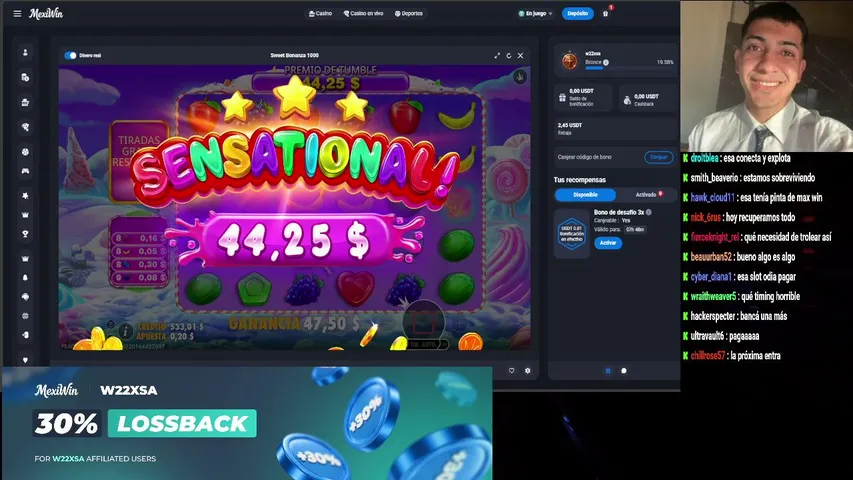Click the bonus balance gift icon
Image resolution: width=853 pixels, height=480 pixels.
pyautogui.click(x=563, y=98)
